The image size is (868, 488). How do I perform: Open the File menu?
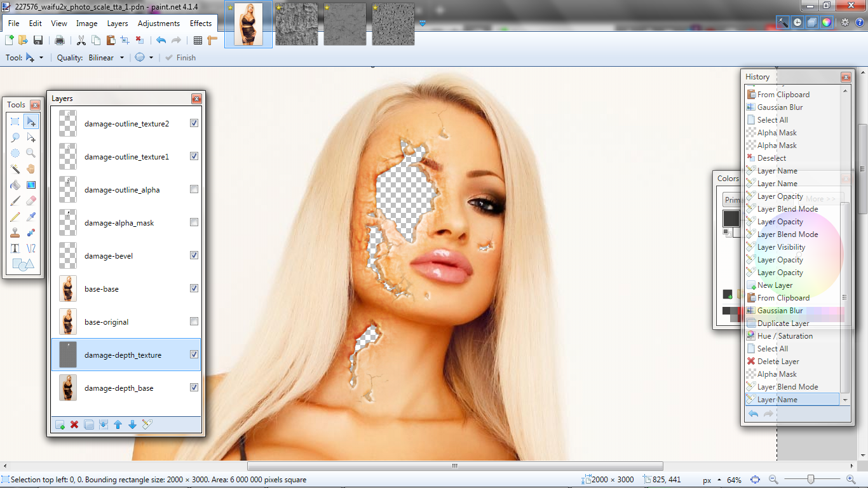tap(13, 24)
